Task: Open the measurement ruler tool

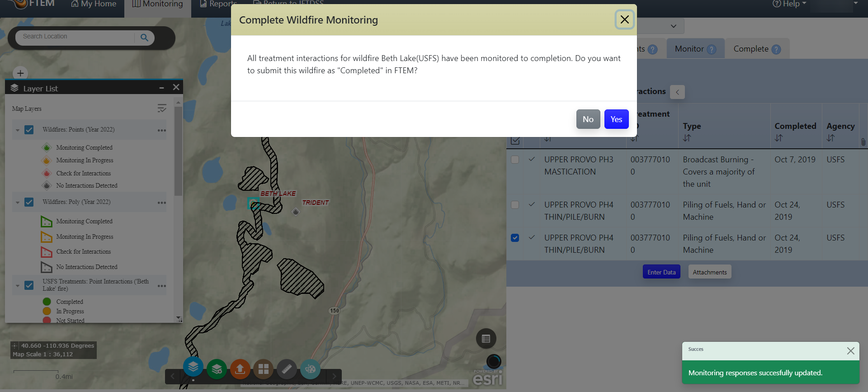Action: tap(287, 369)
